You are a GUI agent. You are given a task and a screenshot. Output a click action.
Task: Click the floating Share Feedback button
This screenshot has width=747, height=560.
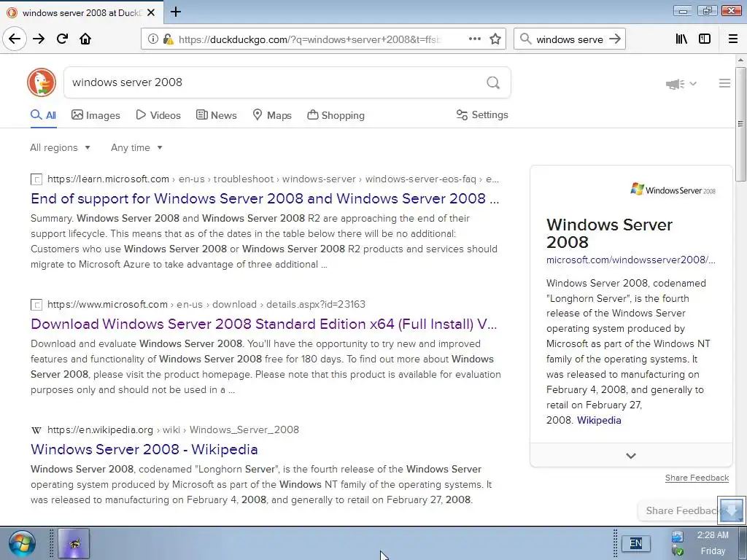(678, 511)
